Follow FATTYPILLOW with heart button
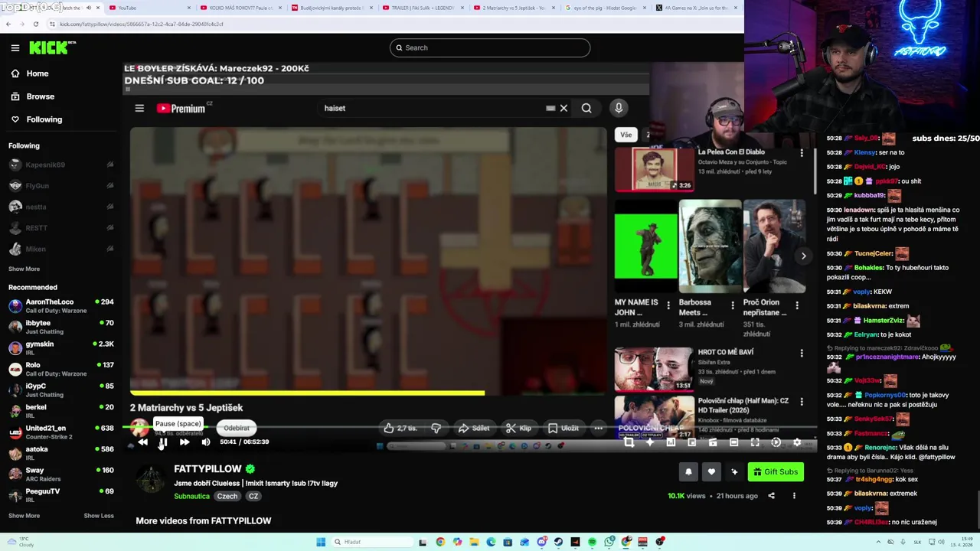980x551 pixels. (x=711, y=472)
